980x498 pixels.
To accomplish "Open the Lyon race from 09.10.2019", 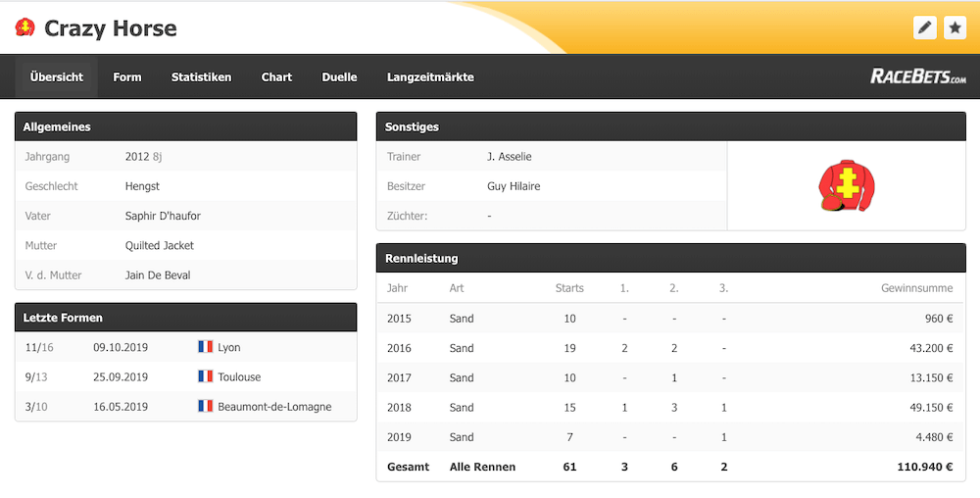I will [185, 347].
